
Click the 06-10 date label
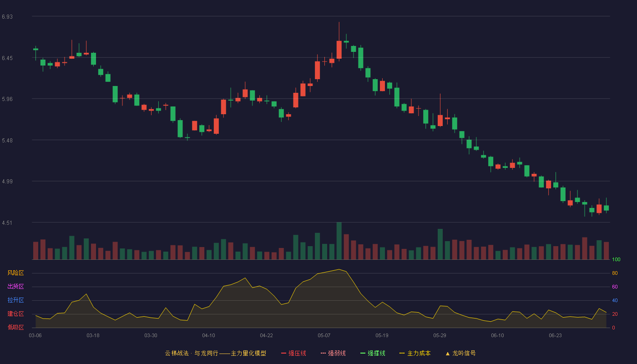[x=497, y=335]
